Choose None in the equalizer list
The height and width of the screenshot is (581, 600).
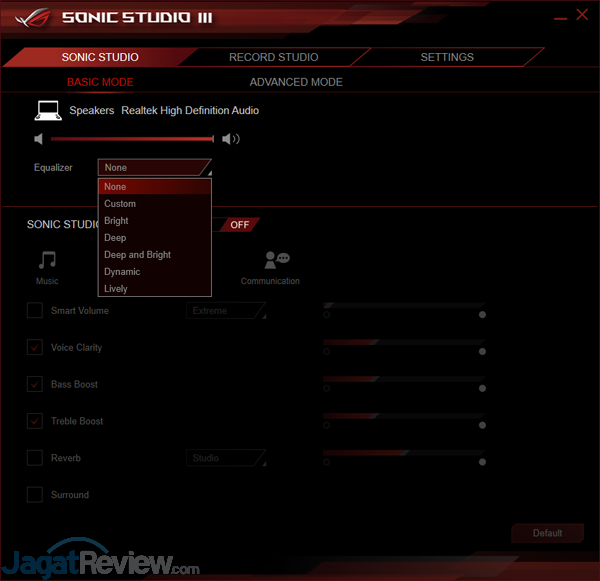[x=155, y=186]
